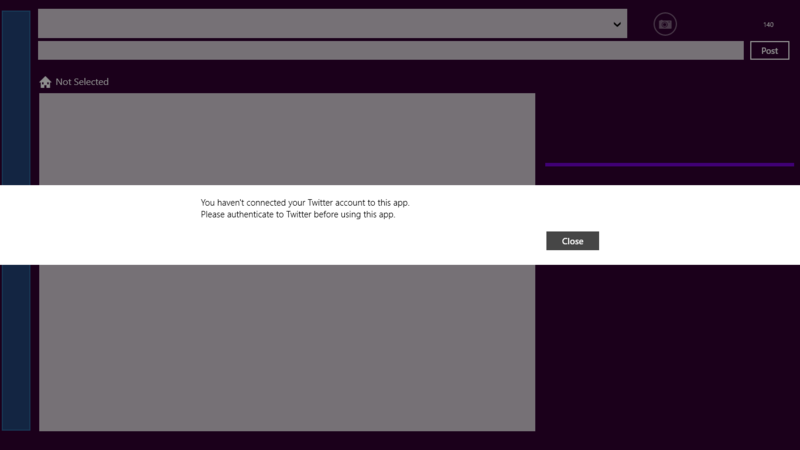Click the purple progress bar

(x=669, y=165)
